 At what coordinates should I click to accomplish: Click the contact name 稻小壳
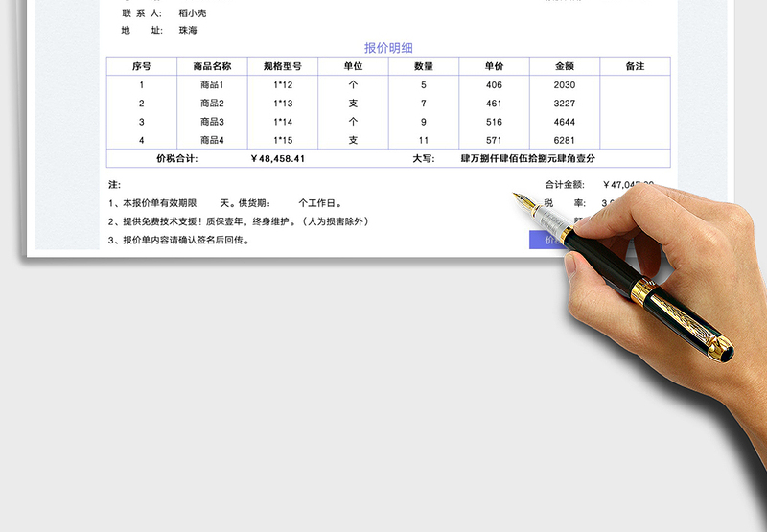pos(193,13)
